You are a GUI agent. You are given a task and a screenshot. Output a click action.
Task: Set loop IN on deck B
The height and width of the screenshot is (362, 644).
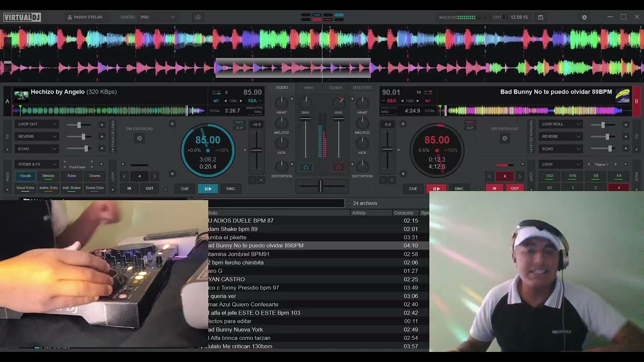click(494, 189)
